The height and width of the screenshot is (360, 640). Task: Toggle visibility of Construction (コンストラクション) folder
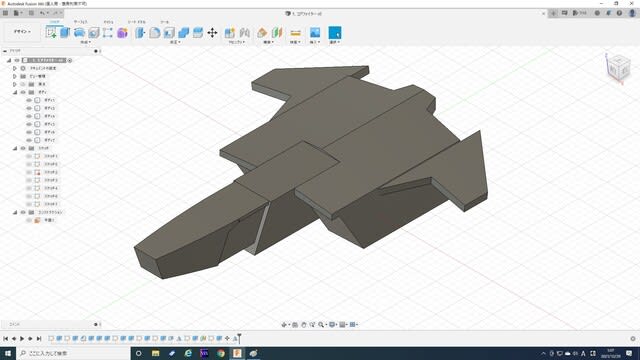[x=23, y=212]
